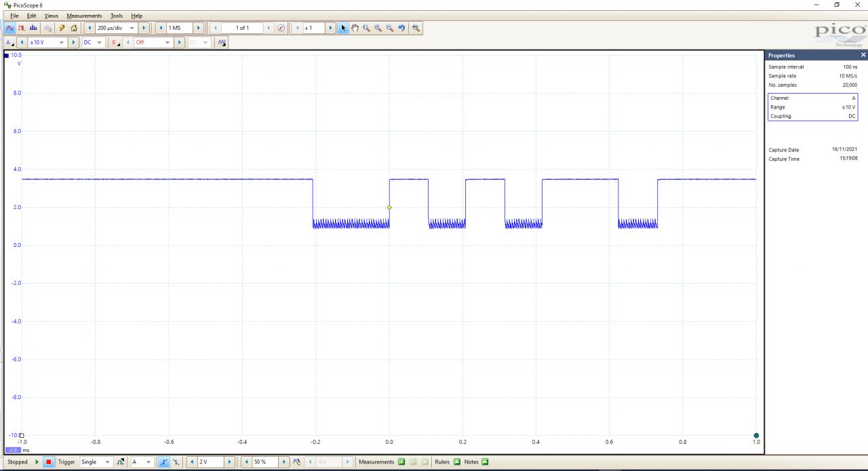Open Channel A options button

pos(9,42)
